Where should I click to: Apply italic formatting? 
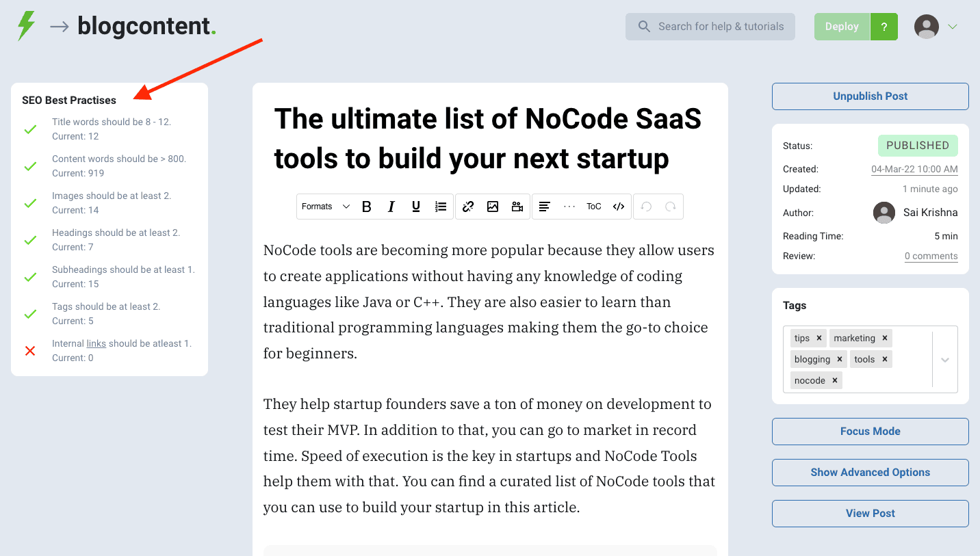coord(391,207)
